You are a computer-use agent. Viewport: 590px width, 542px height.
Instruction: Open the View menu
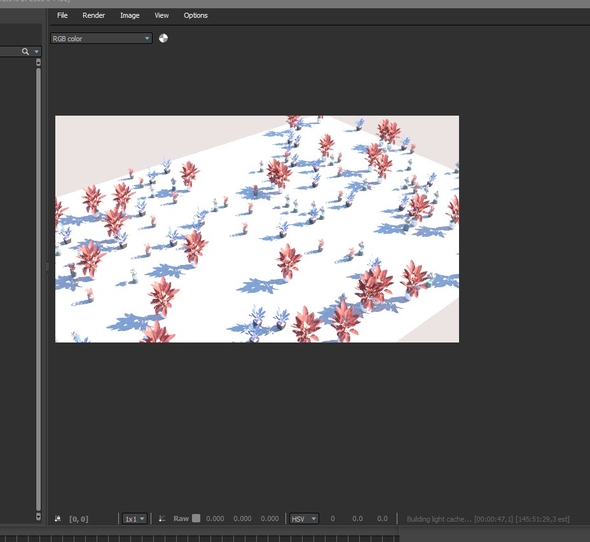[x=161, y=15]
